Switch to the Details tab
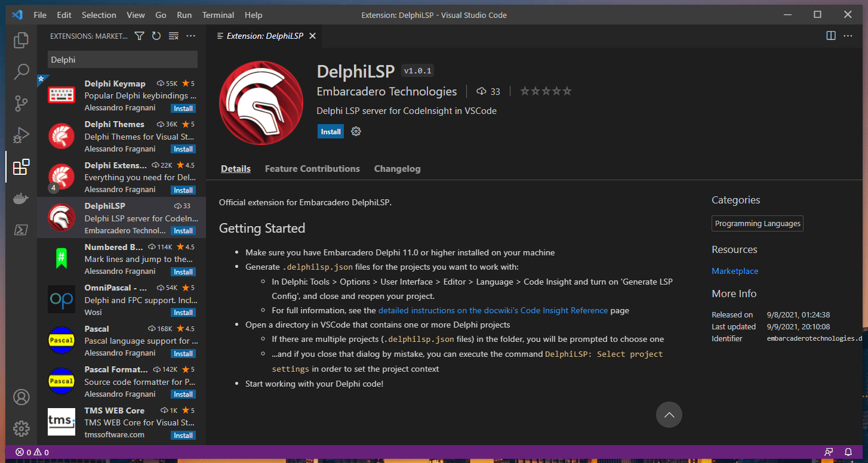This screenshot has width=868, height=463. pos(236,169)
